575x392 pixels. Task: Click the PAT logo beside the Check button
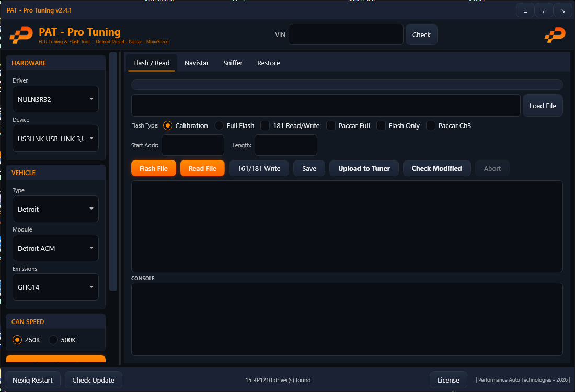[555, 35]
